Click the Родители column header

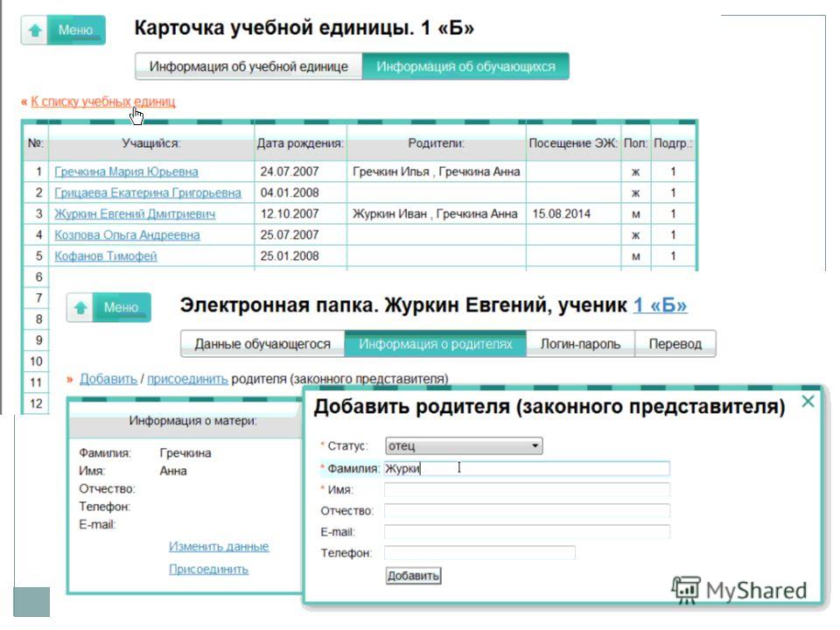pos(436,143)
